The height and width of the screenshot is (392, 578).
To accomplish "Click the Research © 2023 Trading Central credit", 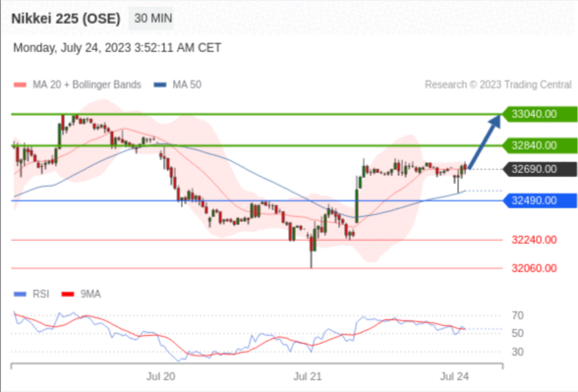I will coord(498,84).
